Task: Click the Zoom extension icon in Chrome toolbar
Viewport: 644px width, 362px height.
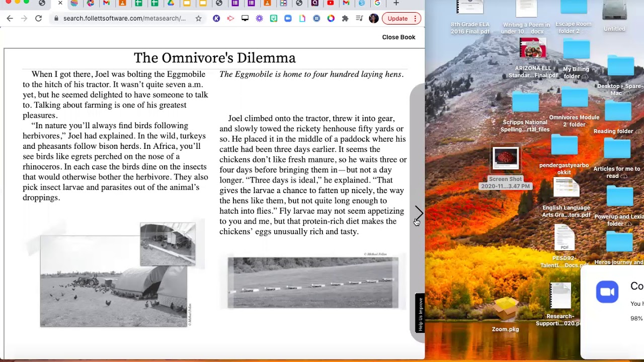Action: [x=288, y=19]
